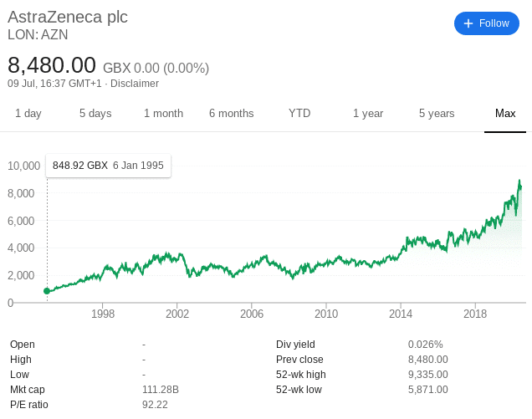Switch to the 1 day tab

pos(28,113)
